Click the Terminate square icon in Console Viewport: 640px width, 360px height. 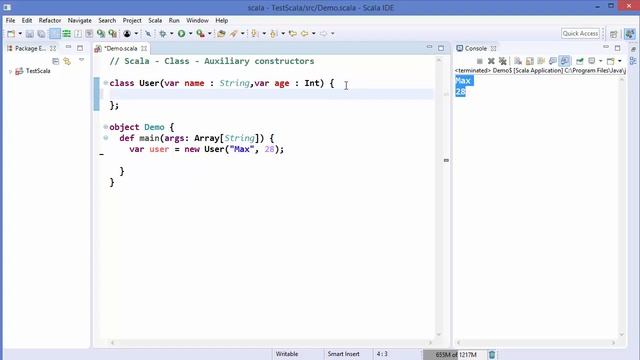pyautogui.click(x=480, y=61)
